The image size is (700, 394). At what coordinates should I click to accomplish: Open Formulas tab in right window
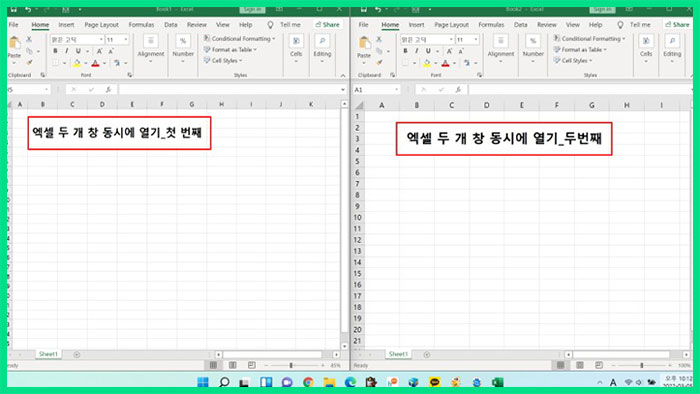pos(491,25)
